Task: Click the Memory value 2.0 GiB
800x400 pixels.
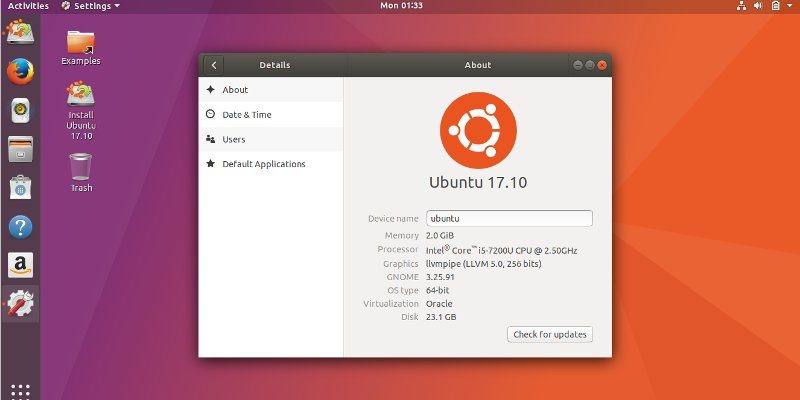Action: coord(440,236)
